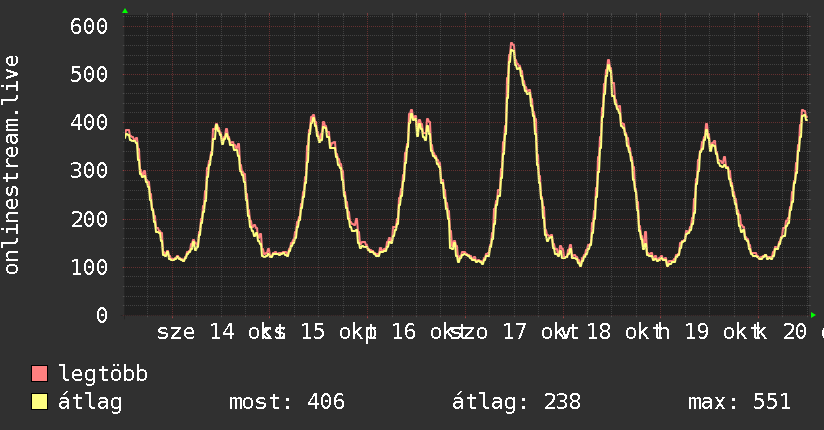This screenshot has height=430, width=824.
Task: Click the yellow átlag legend swatch
Action: 39,402
